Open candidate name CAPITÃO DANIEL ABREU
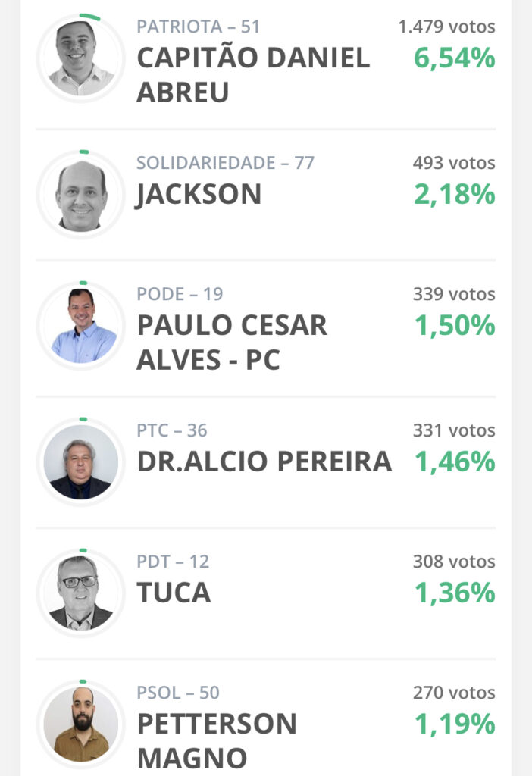 (x=253, y=75)
